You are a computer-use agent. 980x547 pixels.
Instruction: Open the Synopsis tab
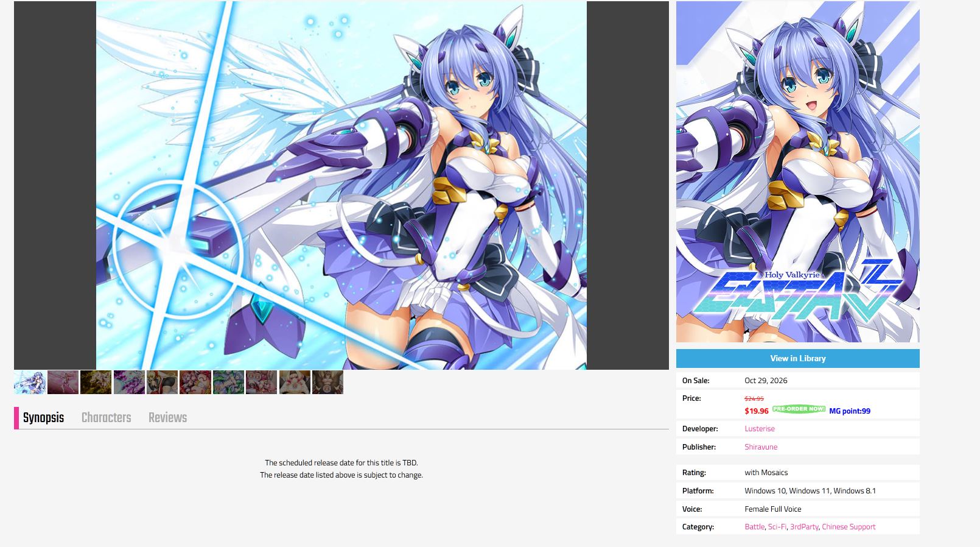pyautogui.click(x=43, y=418)
